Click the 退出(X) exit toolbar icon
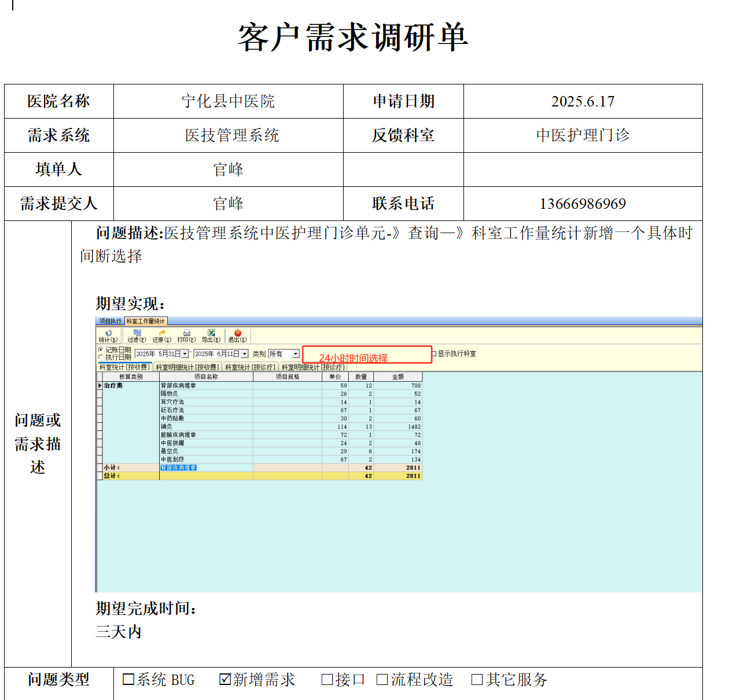 click(237, 336)
